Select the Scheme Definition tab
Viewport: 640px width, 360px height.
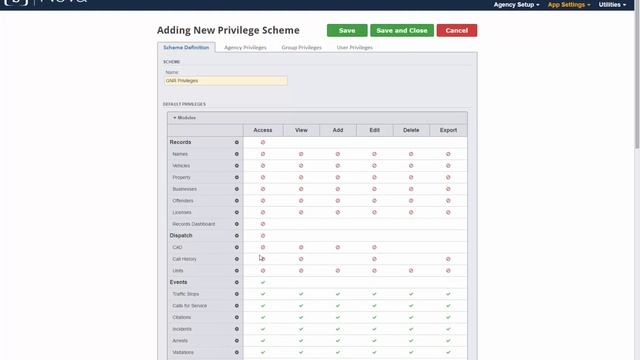click(x=186, y=47)
